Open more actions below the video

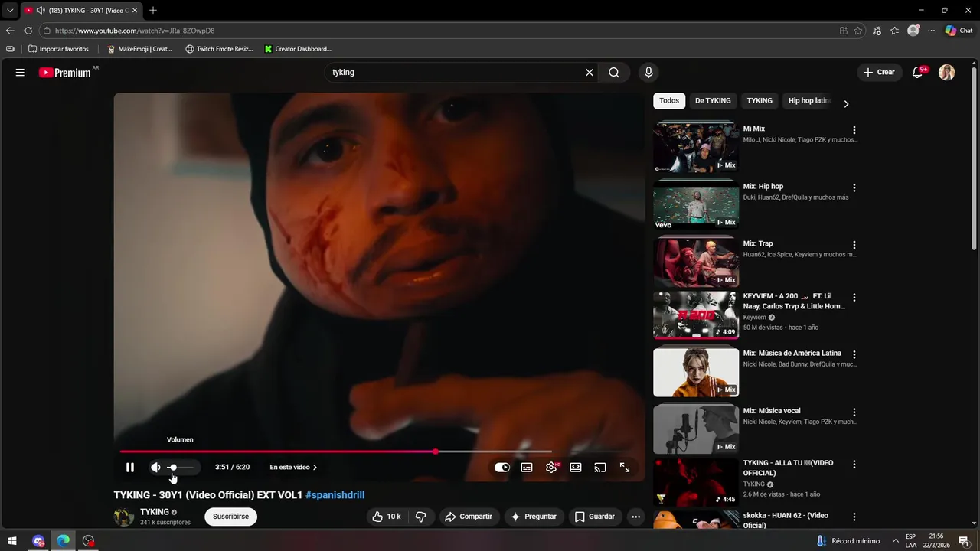pos(635,517)
